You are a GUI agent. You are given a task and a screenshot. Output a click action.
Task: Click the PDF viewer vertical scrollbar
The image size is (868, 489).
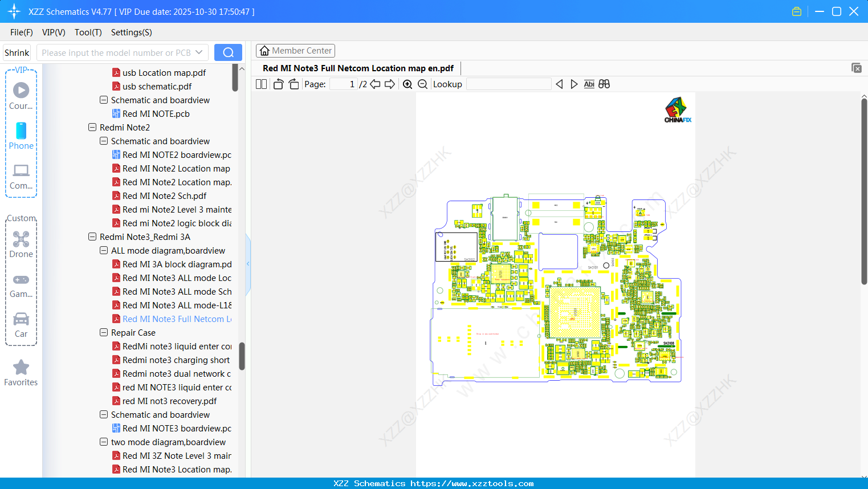864,191
